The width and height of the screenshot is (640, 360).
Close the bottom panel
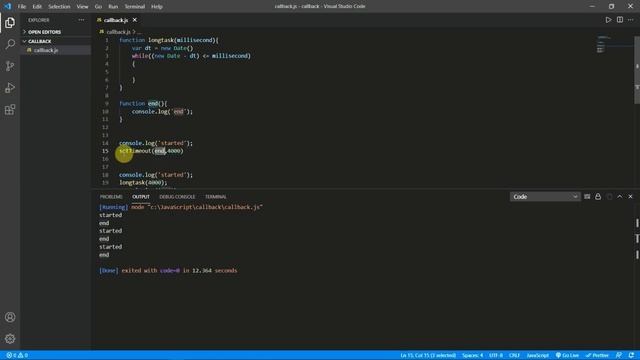[631, 197]
